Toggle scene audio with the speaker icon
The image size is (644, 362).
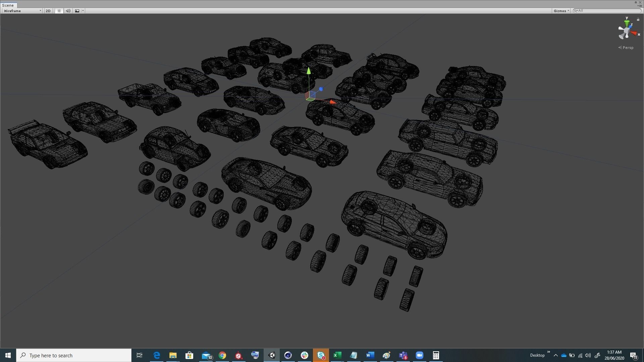(68, 11)
